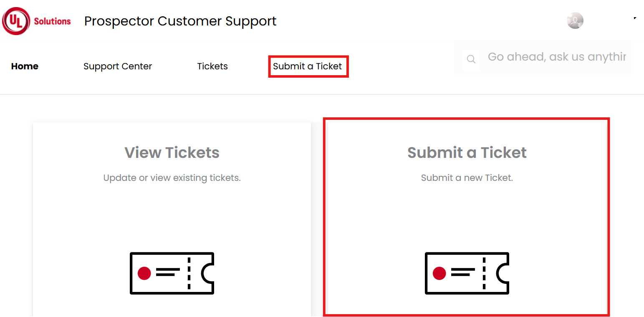644x317 pixels.
Task: Click the red dot on the Submit a Ticket icon
Action: click(x=439, y=273)
